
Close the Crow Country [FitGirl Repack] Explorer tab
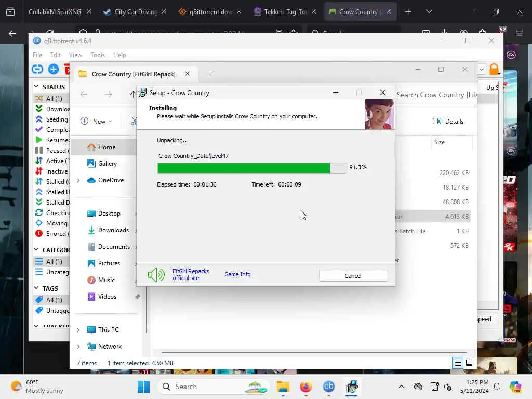(187, 74)
